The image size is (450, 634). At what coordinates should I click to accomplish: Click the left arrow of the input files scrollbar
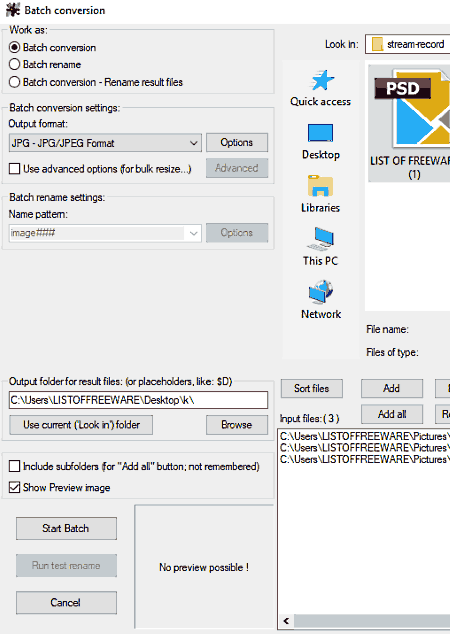click(287, 621)
